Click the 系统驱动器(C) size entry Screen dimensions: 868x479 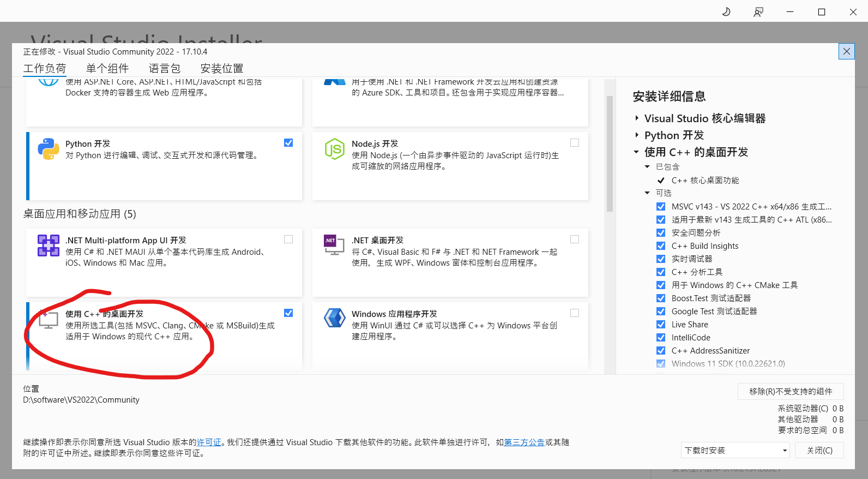point(810,409)
